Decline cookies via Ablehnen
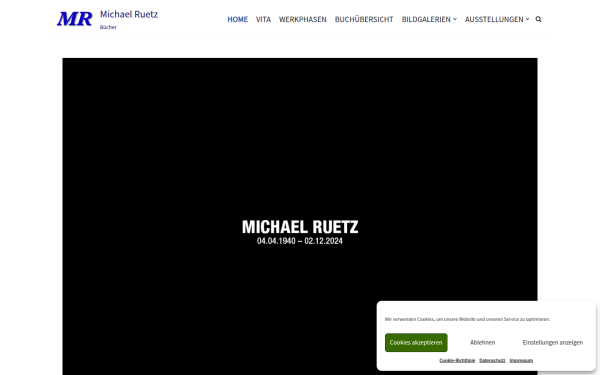 click(483, 342)
